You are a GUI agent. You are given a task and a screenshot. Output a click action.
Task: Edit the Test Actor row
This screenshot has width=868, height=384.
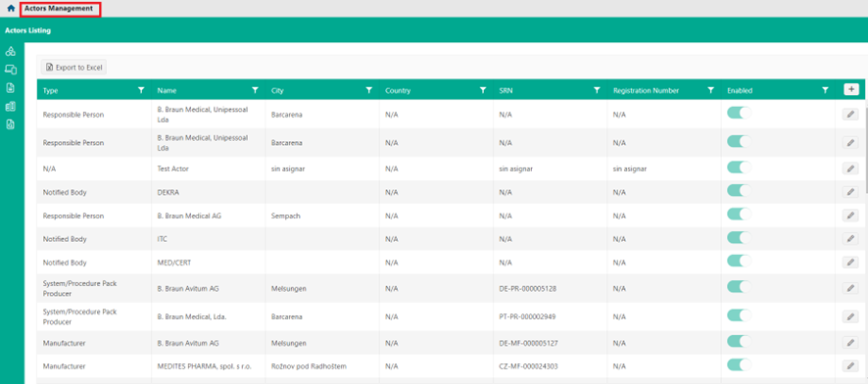850,168
